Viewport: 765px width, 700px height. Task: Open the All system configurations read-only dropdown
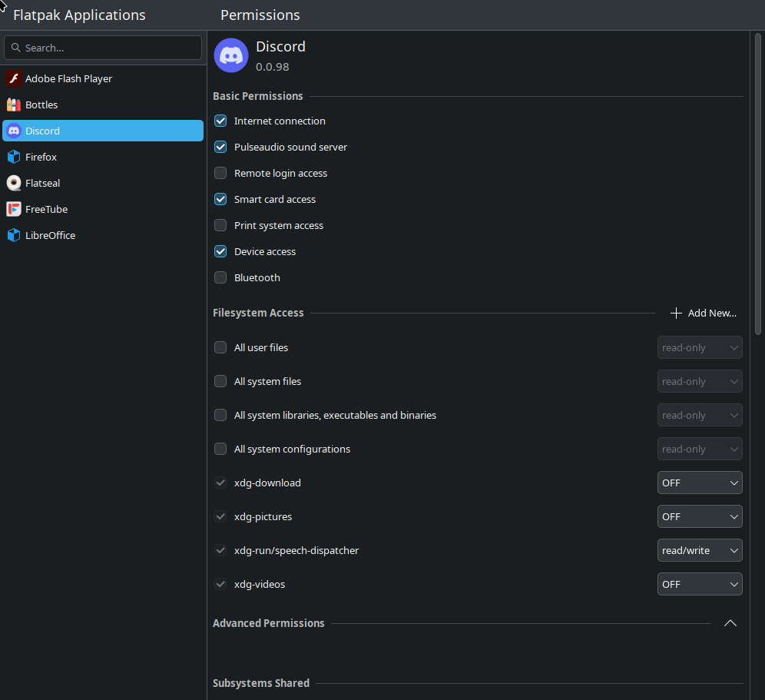pos(700,449)
